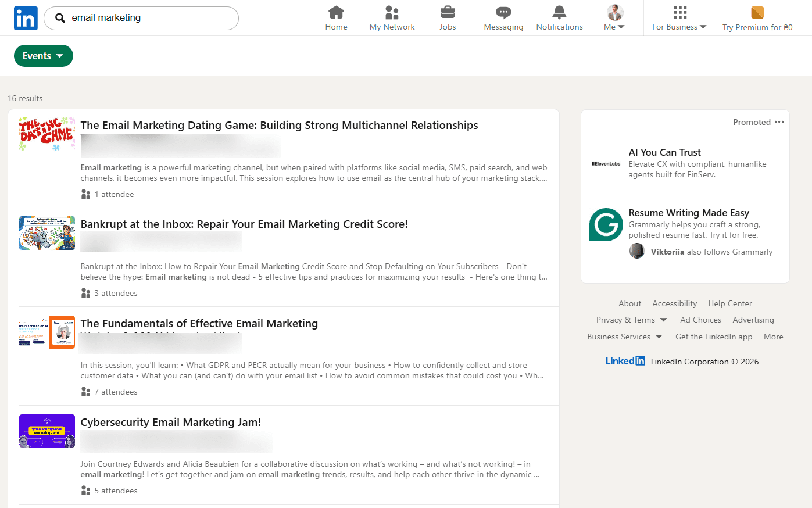Open My Network icon

[x=392, y=12]
